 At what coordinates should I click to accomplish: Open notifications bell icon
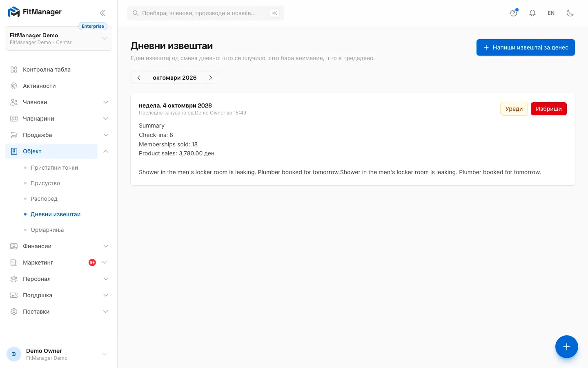[532, 13]
